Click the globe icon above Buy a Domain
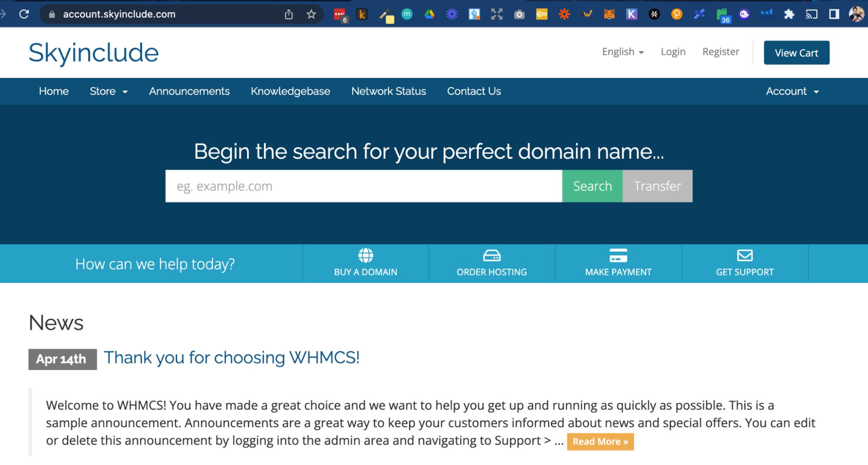Image resolution: width=868 pixels, height=465 pixels. pos(366,255)
